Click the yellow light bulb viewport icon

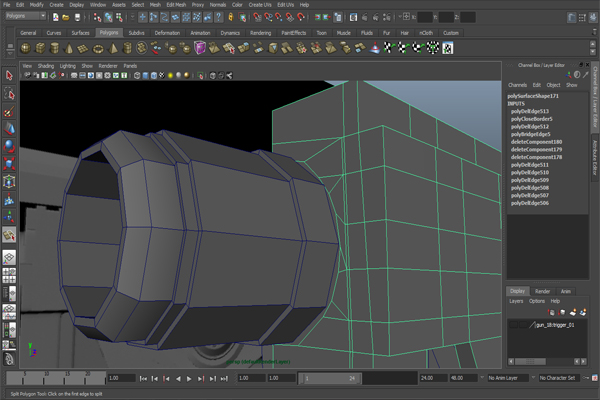click(170, 75)
